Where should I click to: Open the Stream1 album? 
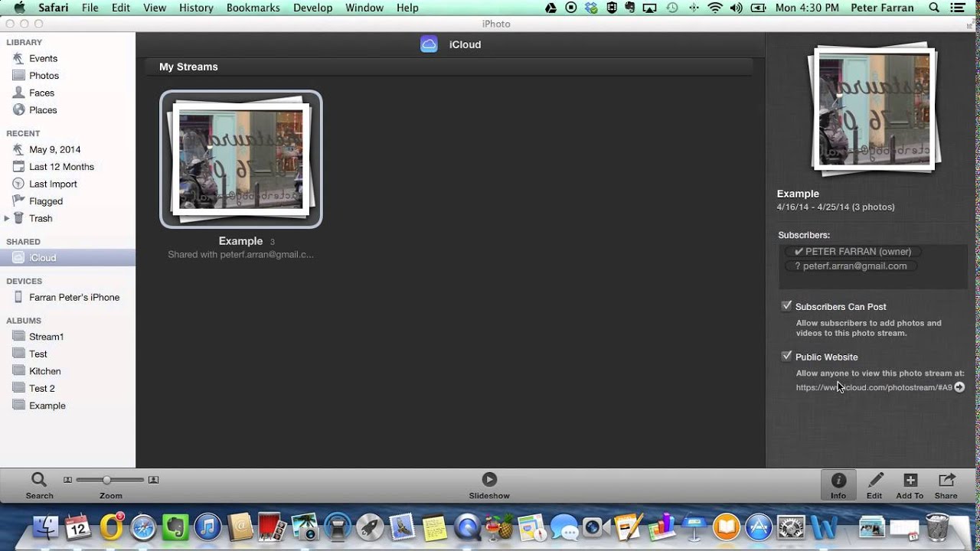[x=46, y=337]
